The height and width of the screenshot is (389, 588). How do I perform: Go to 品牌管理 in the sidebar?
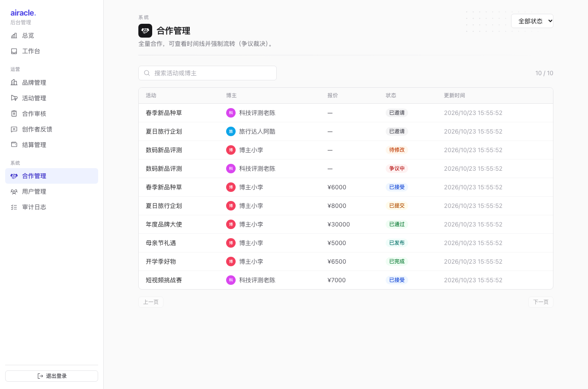tap(51, 83)
